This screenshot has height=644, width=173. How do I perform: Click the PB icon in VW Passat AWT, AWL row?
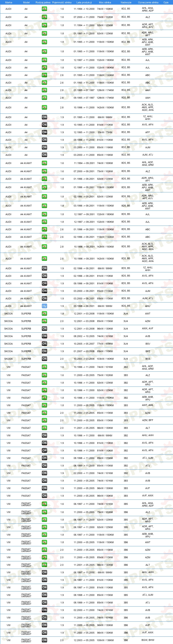44,405
